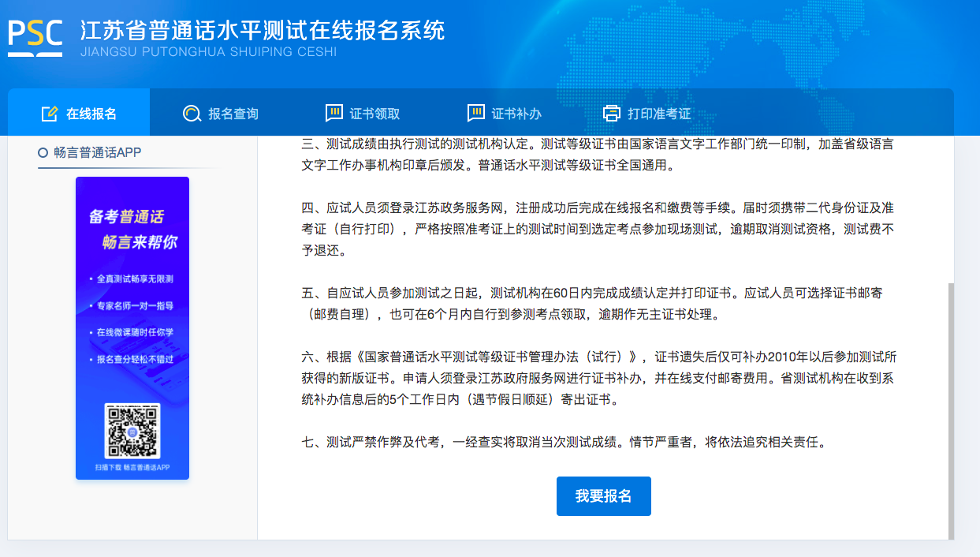980x557 pixels.
Task: Select the 在线报名 tab label
Action: coord(91,114)
